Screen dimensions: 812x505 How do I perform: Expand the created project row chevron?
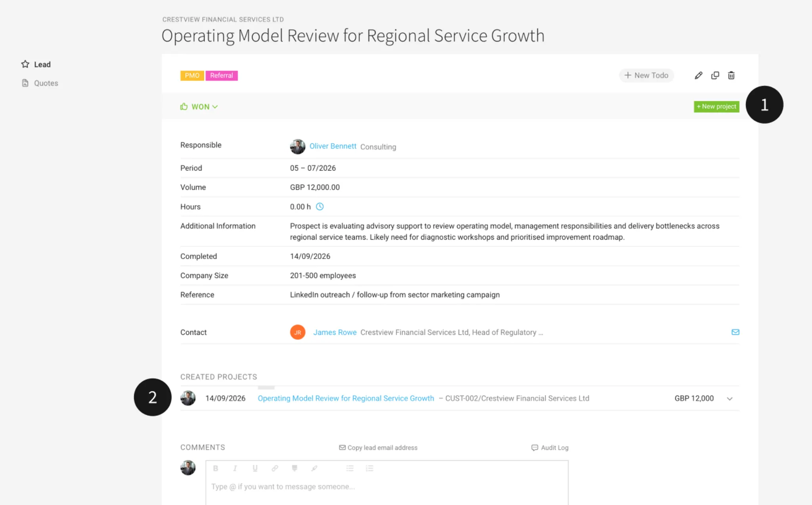(730, 399)
